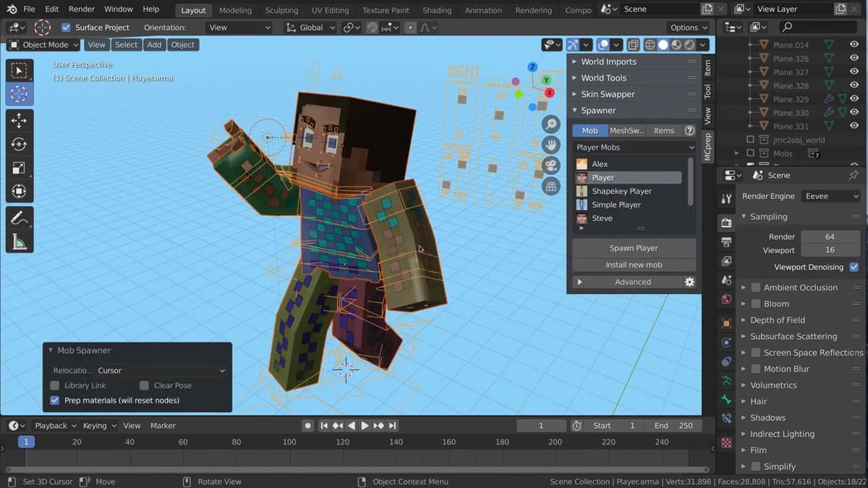Switch to the Modeling workspace tab
Image resolution: width=868 pixels, height=488 pixels.
pos(236,10)
